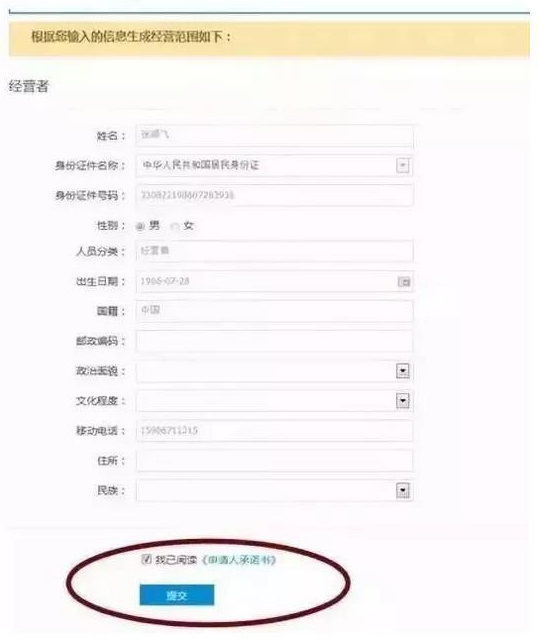This screenshot has width=539, height=638.
Task: Focus the empty 住所 field
Action: tap(275, 460)
